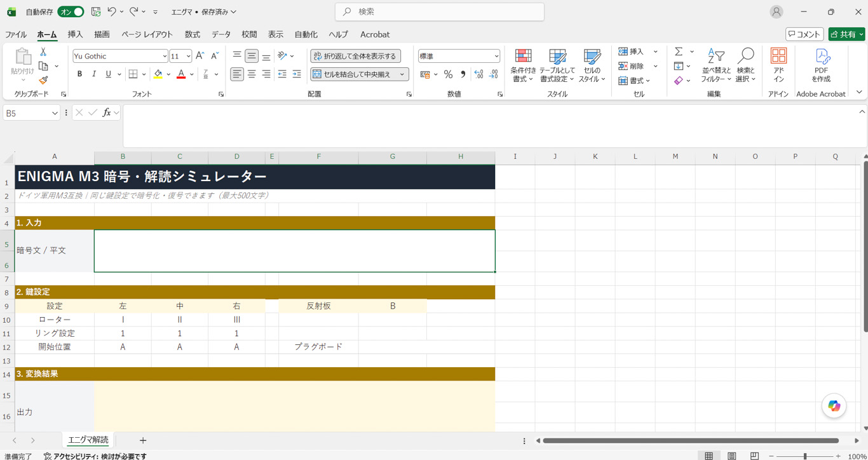Screen dimensions: 868x460
Task: Open 並べ替えとフィルター sort and filter
Action: pos(716,65)
